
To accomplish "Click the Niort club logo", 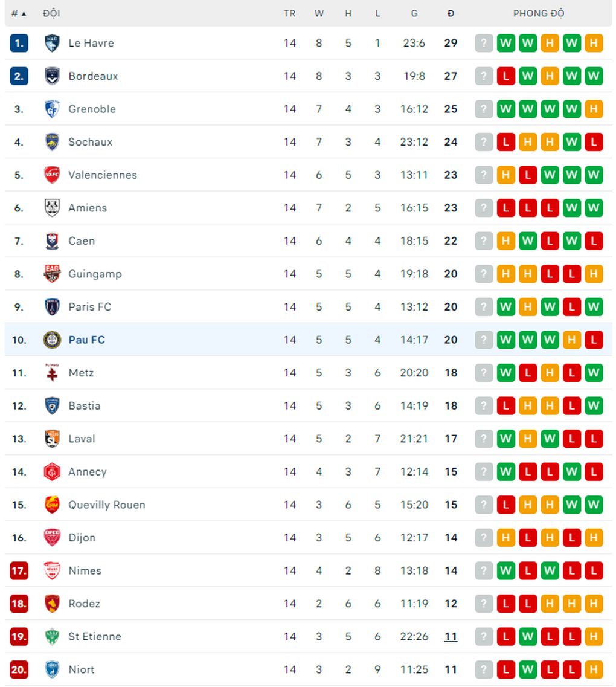I will [52, 669].
